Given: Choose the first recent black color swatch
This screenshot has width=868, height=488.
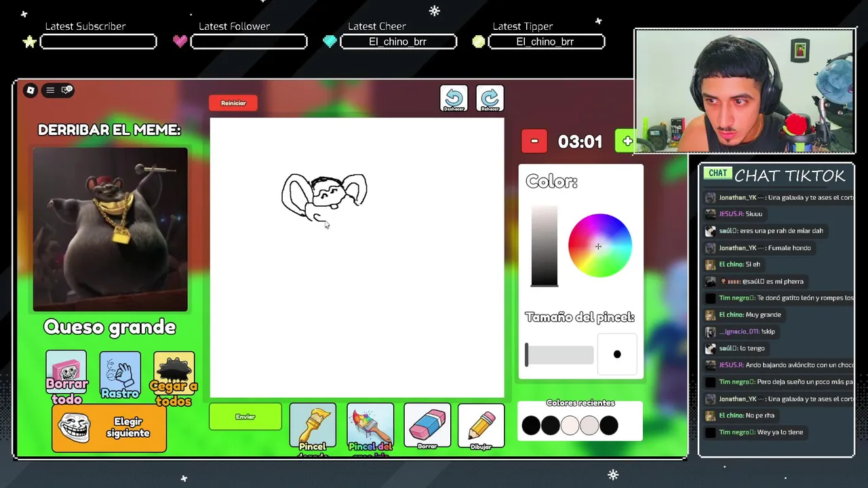Looking at the screenshot, I should (x=531, y=425).
